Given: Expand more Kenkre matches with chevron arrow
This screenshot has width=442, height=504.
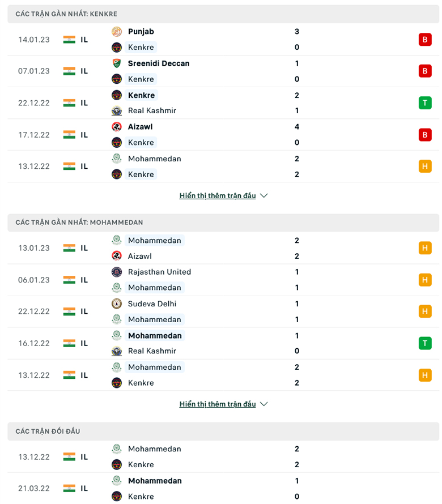Looking at the screenshot, I should tap(263, 196).
